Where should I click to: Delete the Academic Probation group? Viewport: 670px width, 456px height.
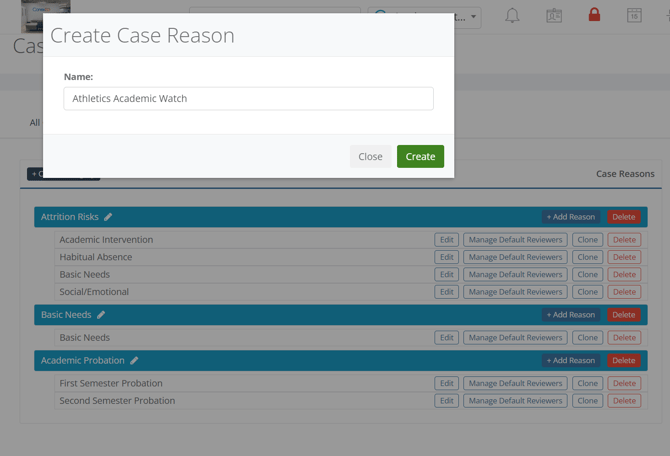[623, 361]
